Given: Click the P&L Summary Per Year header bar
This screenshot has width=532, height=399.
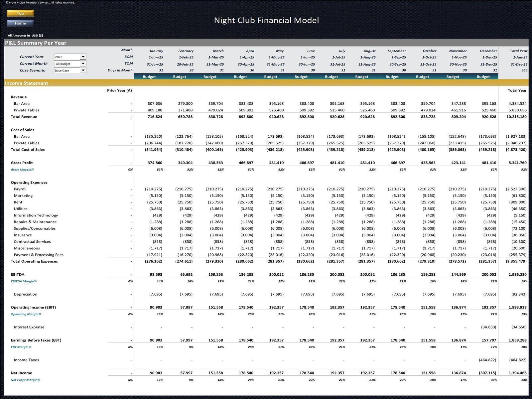Looking at the screenshot, I should pos(36,43).
